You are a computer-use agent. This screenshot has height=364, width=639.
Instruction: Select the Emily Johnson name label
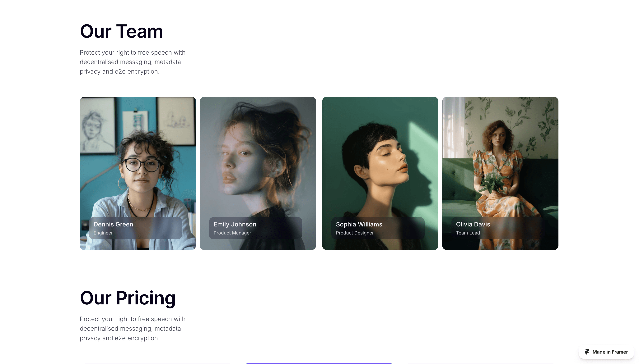[x=235, y=224]
